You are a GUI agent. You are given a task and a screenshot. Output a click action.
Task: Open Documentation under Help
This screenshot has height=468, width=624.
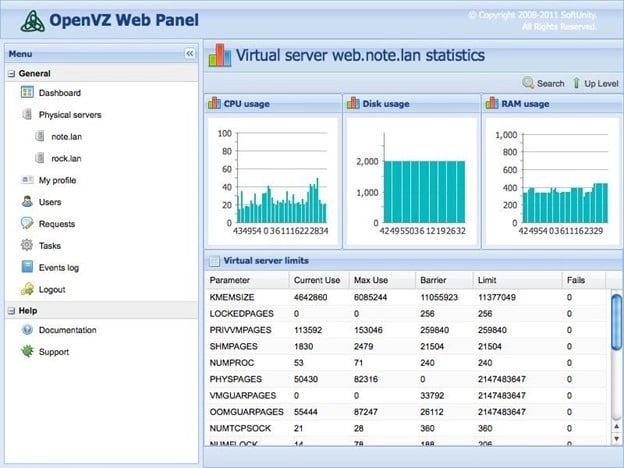click(68, 330)
